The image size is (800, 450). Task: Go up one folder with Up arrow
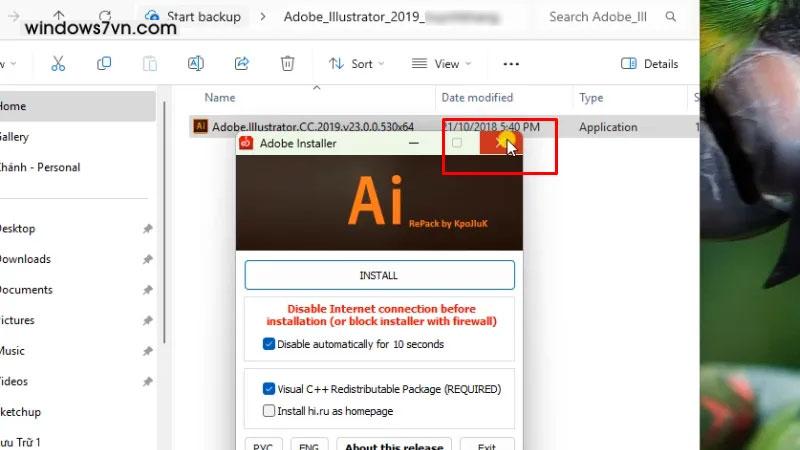tap(59, 17)
